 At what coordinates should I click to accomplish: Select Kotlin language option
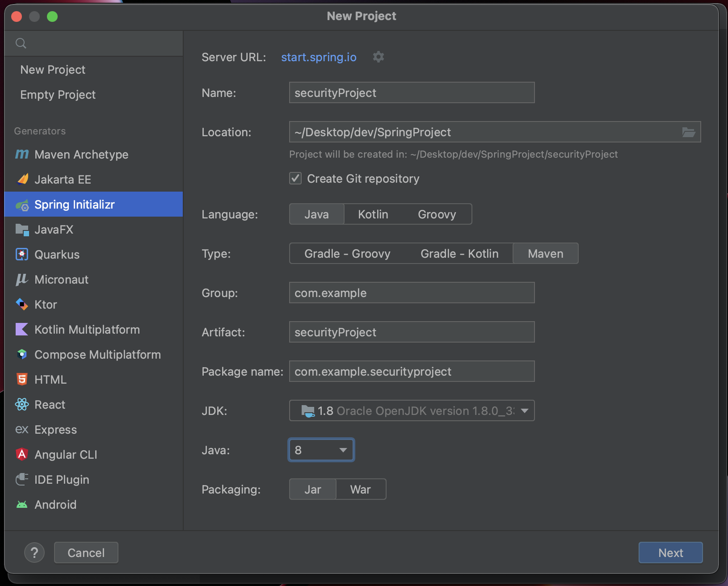pos(373,214)
